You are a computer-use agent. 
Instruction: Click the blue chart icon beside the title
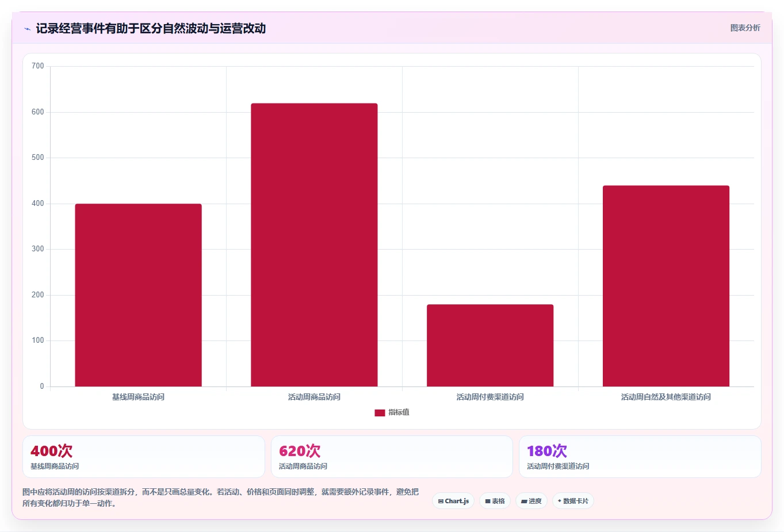[x=27, y=29]
